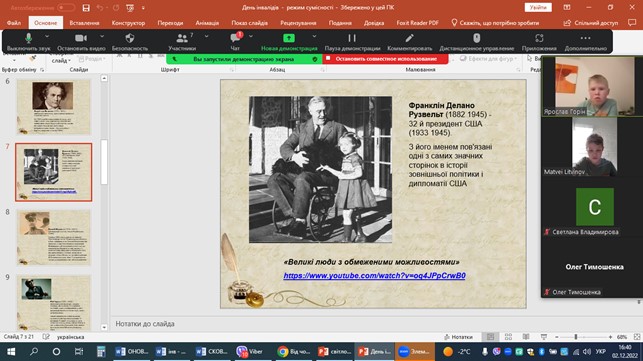Click the Новая демонстрация share icon
Screen dimensions: 643x361
pyautogui.click(x=289, y=38)
